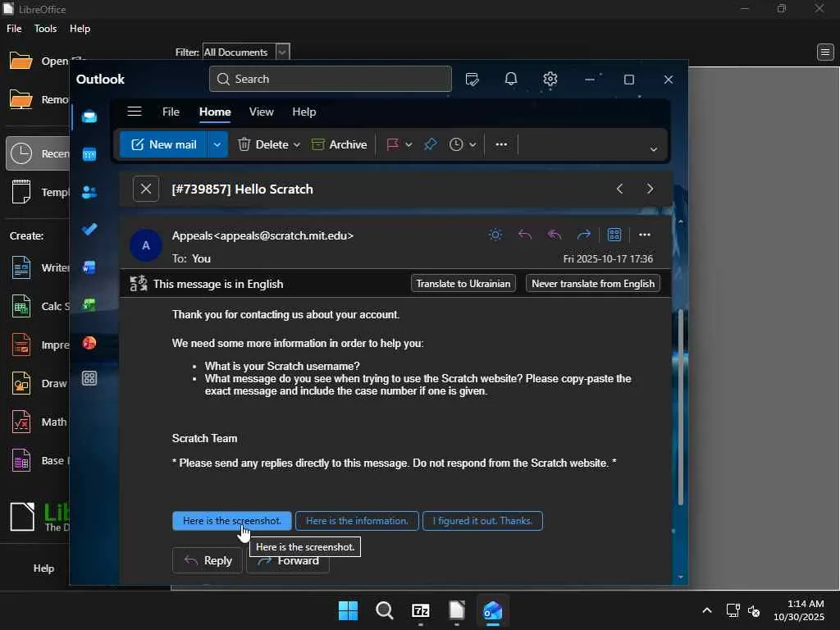This screenshot has width=840, height=630.
Task: Click Translate to Ukrainian
Action: pyautogui.click(x=463, y=283)
